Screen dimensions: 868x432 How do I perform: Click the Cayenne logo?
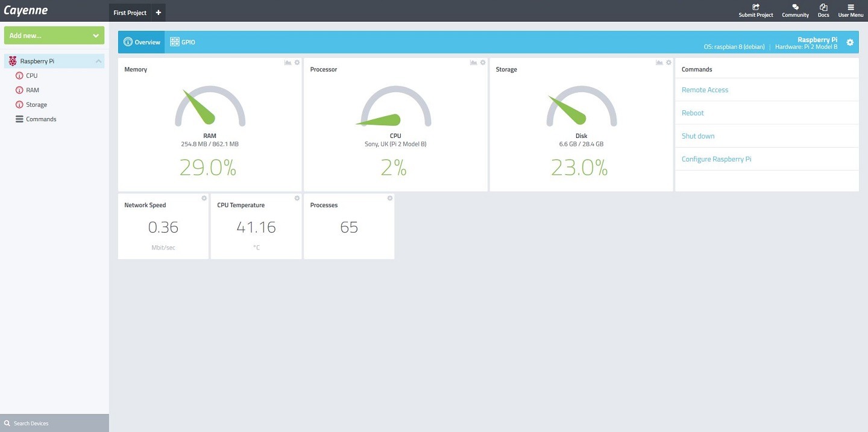tap(26, 11)
